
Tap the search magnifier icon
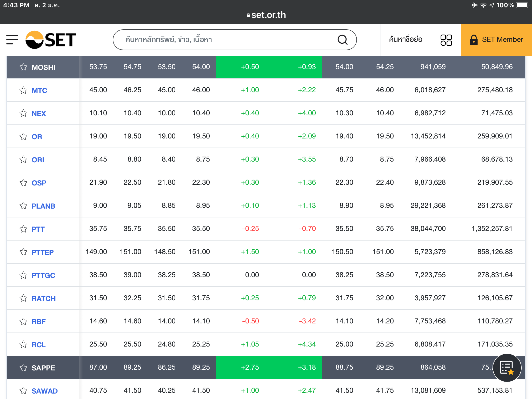342,40
